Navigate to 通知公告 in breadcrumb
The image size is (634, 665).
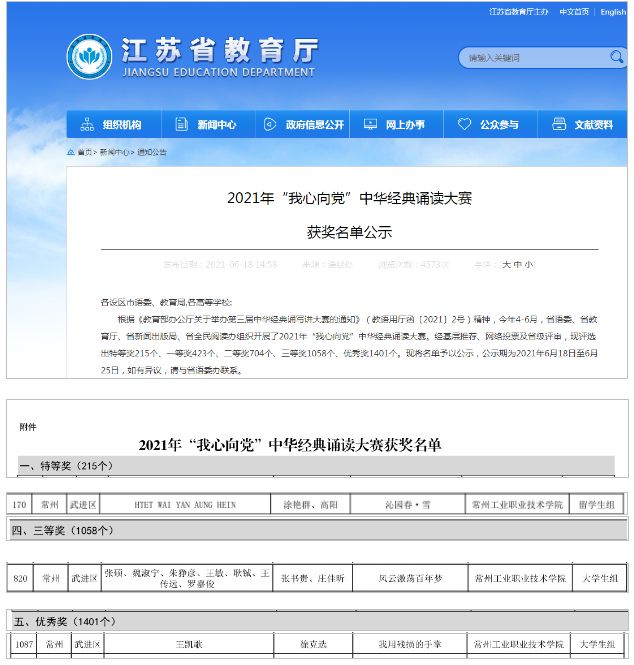[152, 152]
